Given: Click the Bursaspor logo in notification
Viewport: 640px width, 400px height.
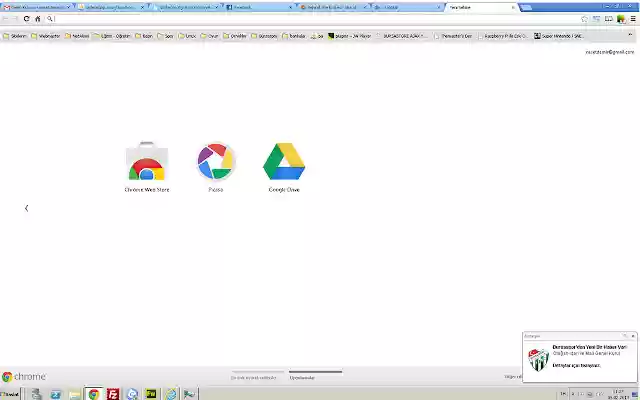Looking at the screenshot, I should coord(538,359).
